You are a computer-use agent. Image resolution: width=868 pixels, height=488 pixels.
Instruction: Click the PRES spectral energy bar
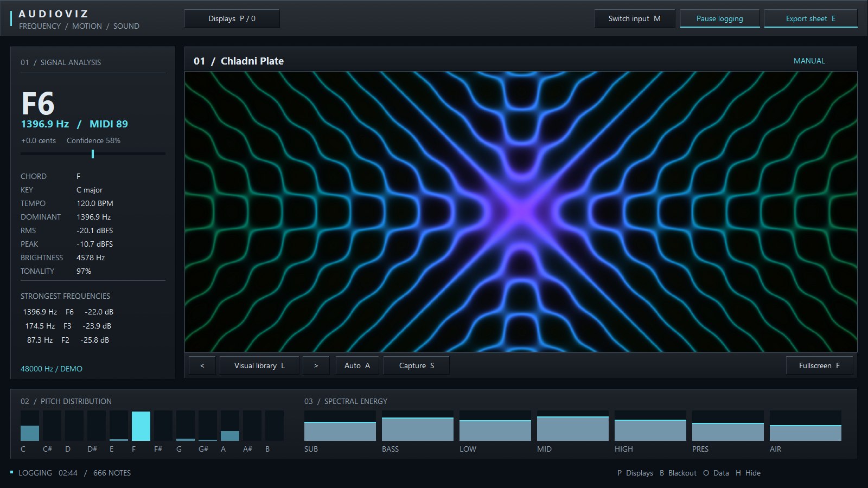(728, 426)
